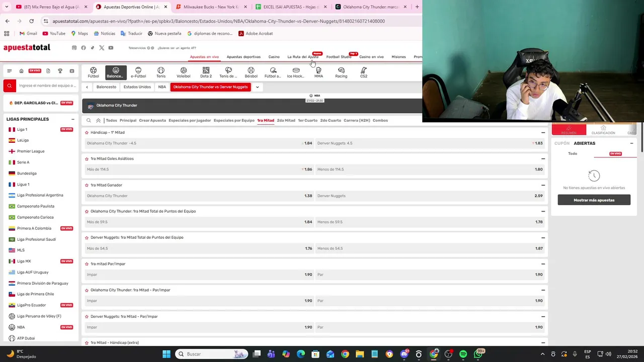Favorite the 1ra Mitad Goles Asiáticos star

87,159
